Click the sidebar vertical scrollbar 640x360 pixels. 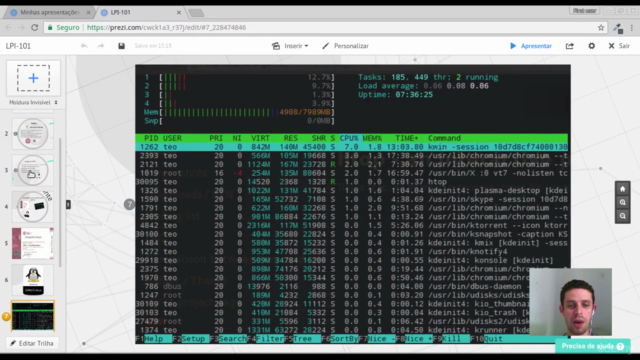61,202
